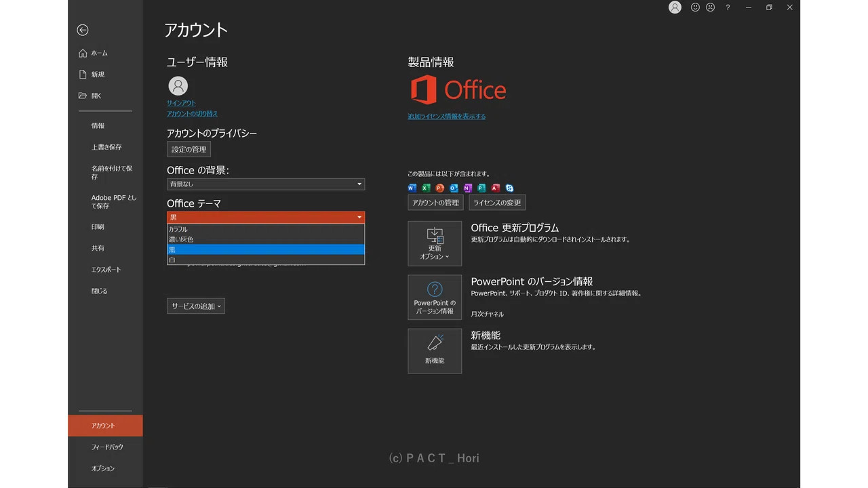
Task: Click the help question mark icon
Action: click(x=728, y=7)
